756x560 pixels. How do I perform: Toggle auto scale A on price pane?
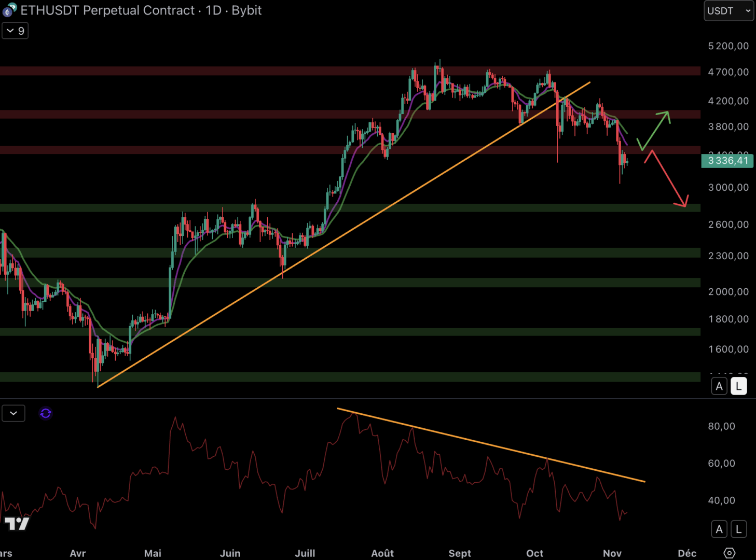click(719, 386)
